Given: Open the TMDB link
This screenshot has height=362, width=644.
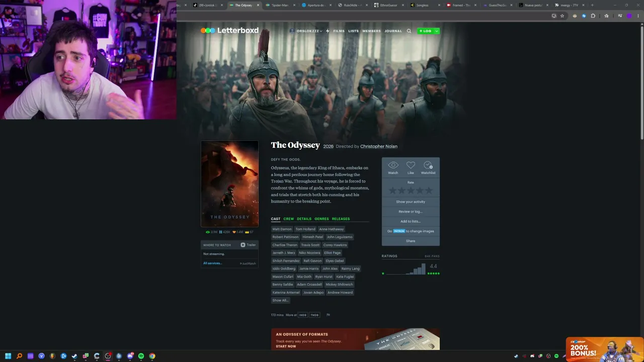Looking at the screenshot, I should [314, 315].
